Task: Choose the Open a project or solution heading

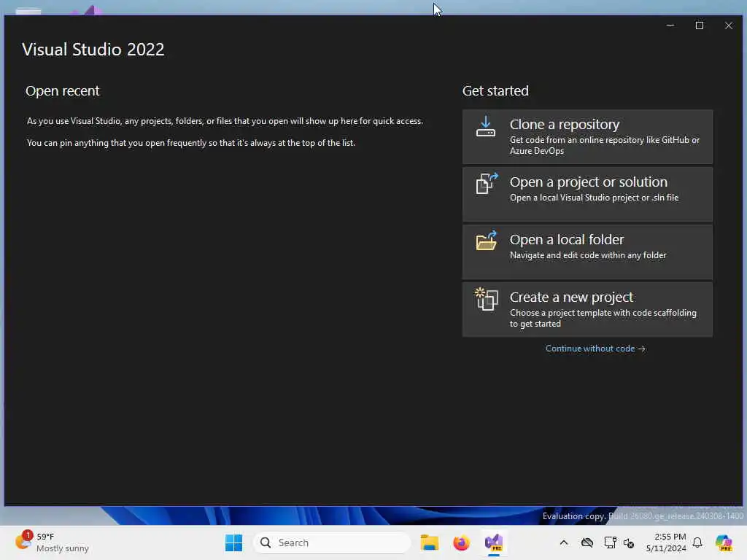Action: tap(589, 182)
